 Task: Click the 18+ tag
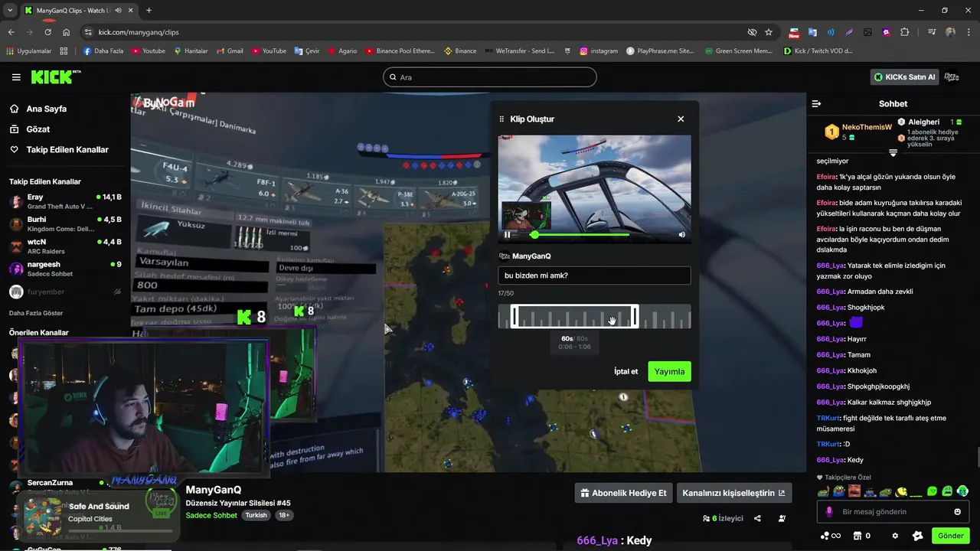(284, 515)
